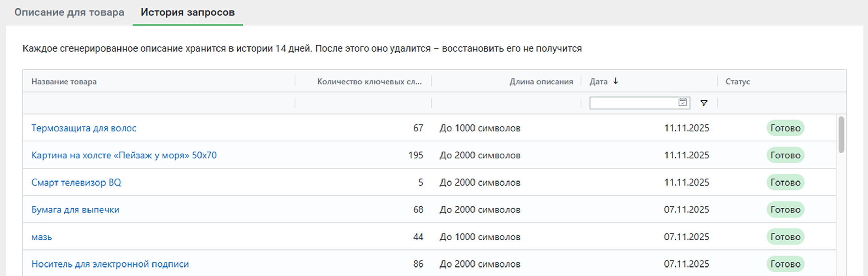Click Количество ключевых слов column header
Screen dimensions: 868x276
tap(369, 82)
